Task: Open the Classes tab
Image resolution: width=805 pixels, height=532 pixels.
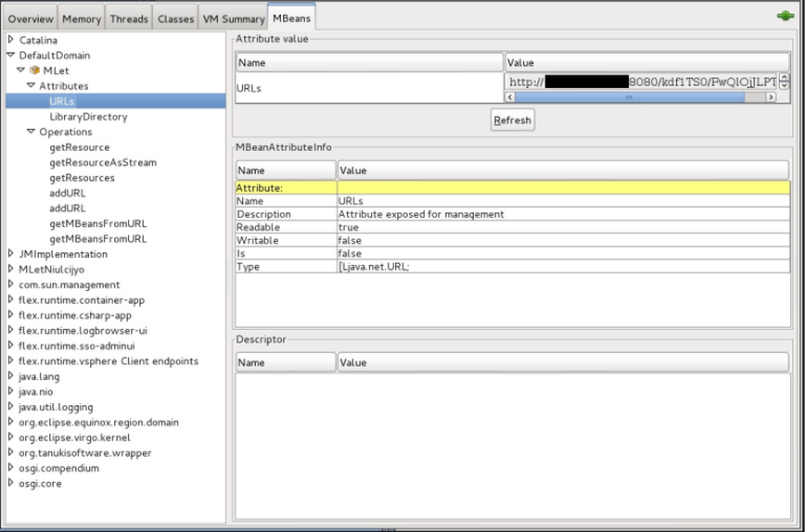Action: (x=175, y=19)
